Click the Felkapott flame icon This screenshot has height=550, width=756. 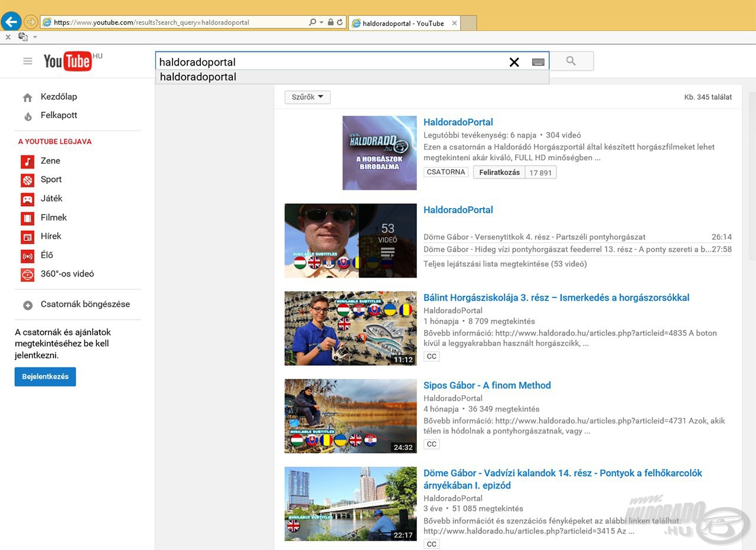point(28,116)
